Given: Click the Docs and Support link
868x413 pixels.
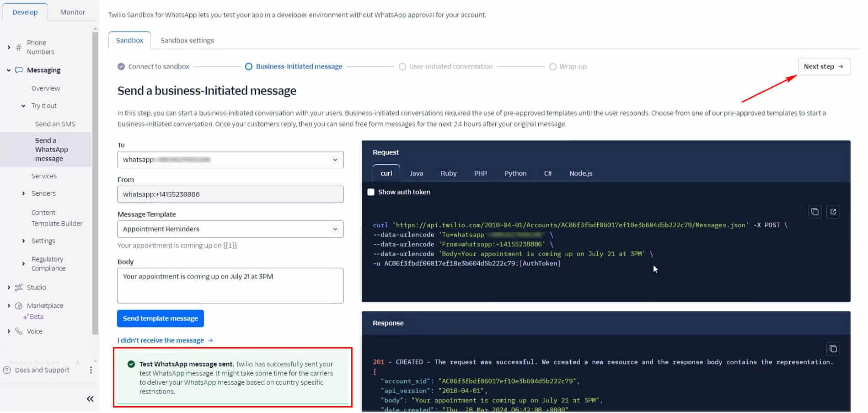Looking at the screenshot, I should [42, 370].
